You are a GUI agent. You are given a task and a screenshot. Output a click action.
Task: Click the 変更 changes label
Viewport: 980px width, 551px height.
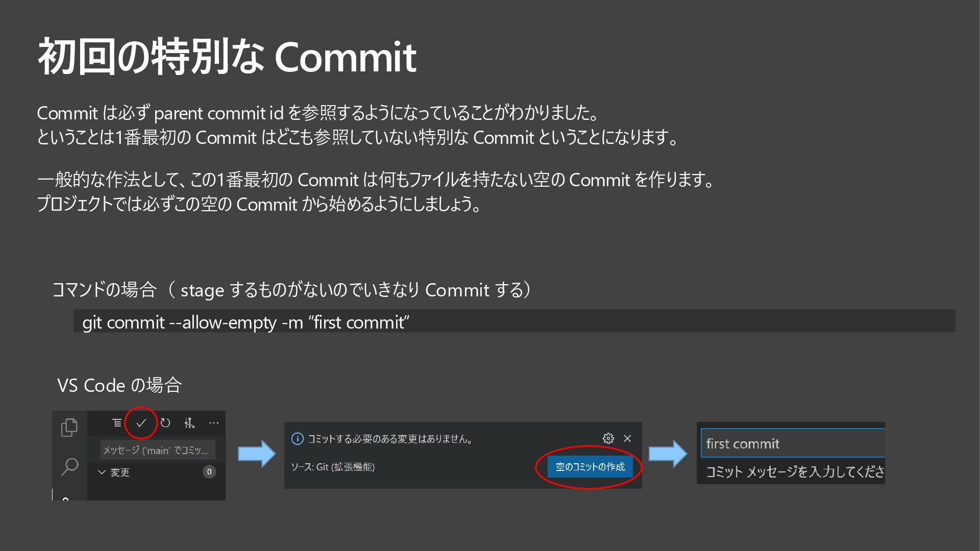point(120,472)
